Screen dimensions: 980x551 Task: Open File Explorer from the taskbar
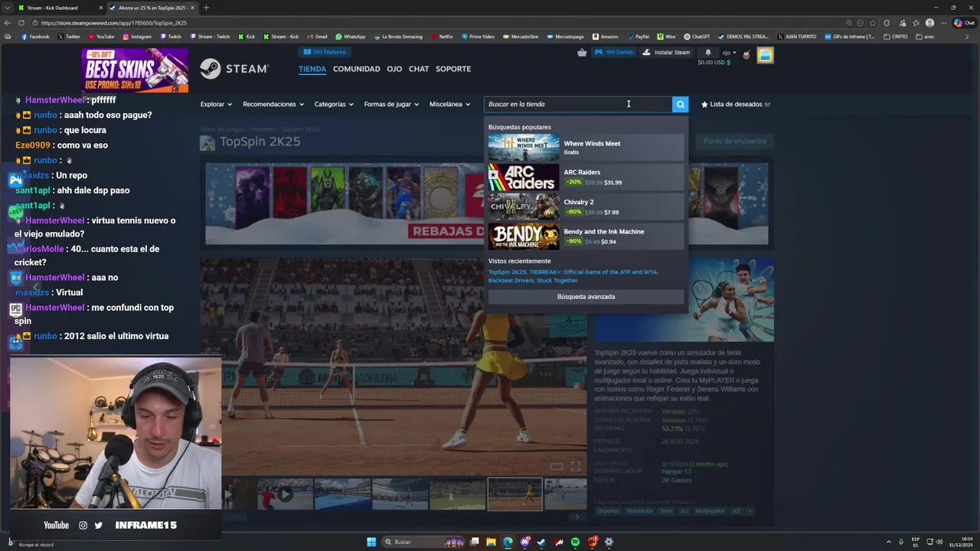coord(491,542)
